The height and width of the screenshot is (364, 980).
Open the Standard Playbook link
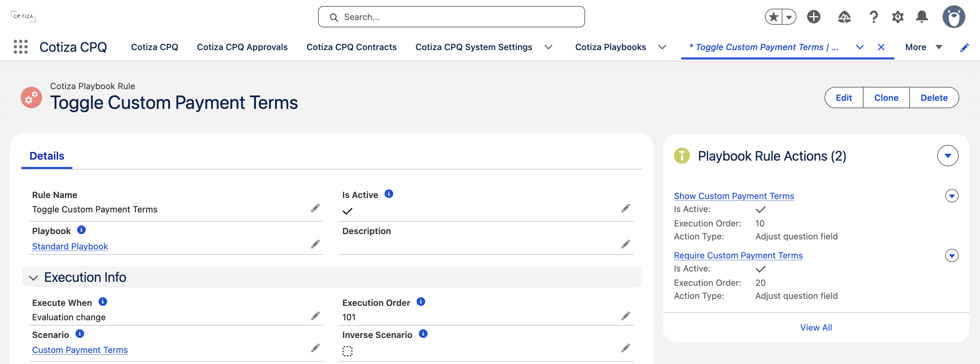(70, 246)
